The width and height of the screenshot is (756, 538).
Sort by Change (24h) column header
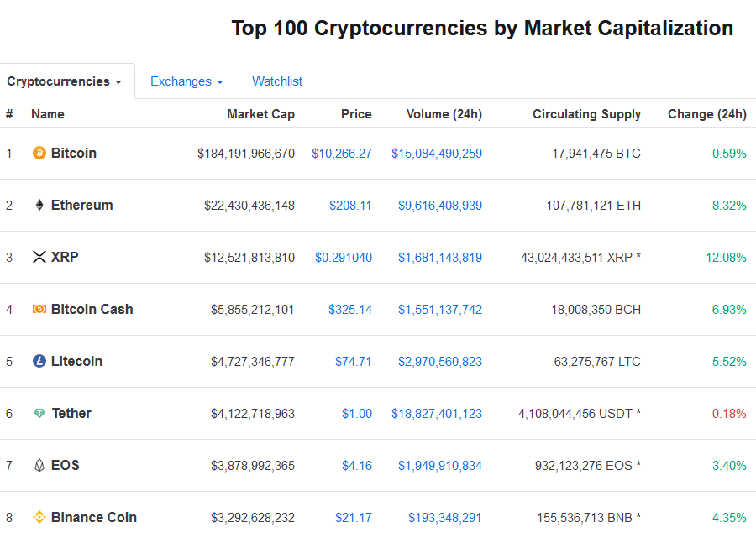(707, 114)
